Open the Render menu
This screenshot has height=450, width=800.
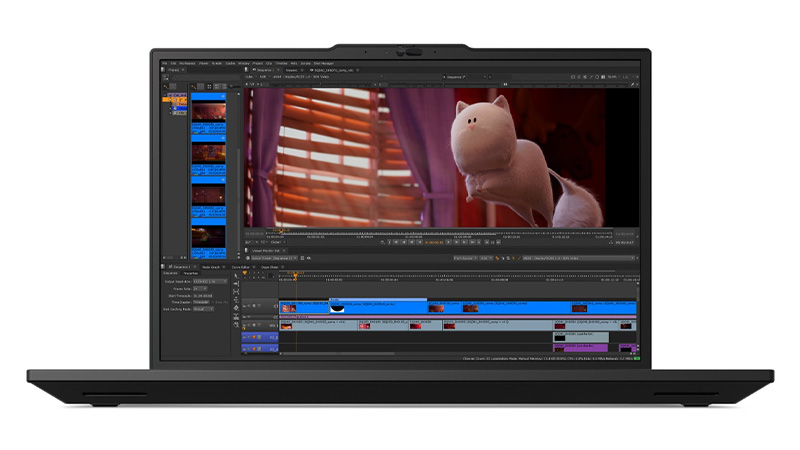[x=217, y=63]
